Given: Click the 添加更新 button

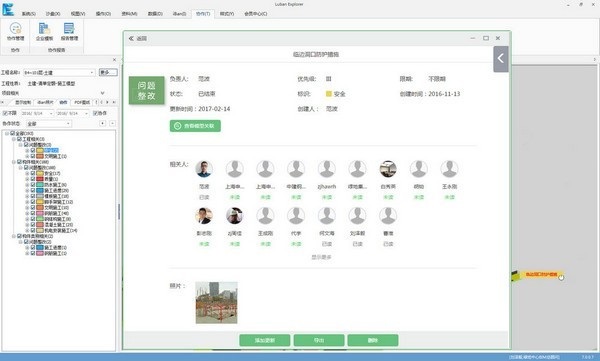Looking at the screenshot, I should pyautogui.click(x=265, y=340).
